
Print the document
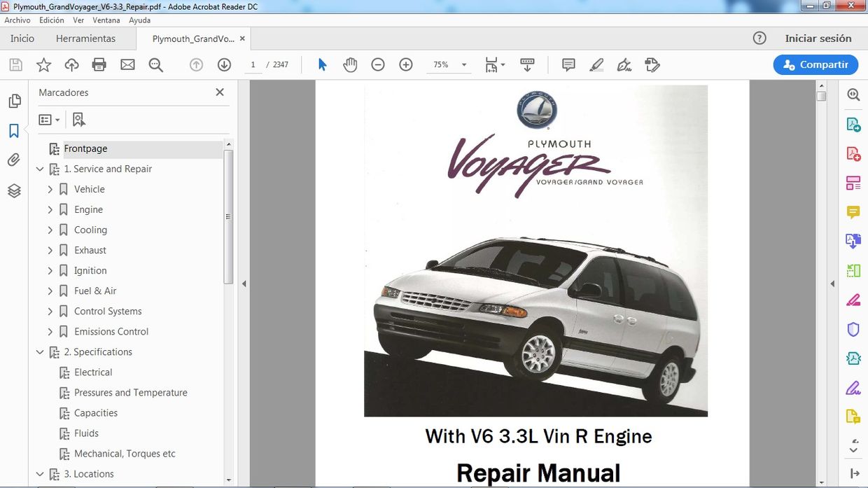point(99,65)
